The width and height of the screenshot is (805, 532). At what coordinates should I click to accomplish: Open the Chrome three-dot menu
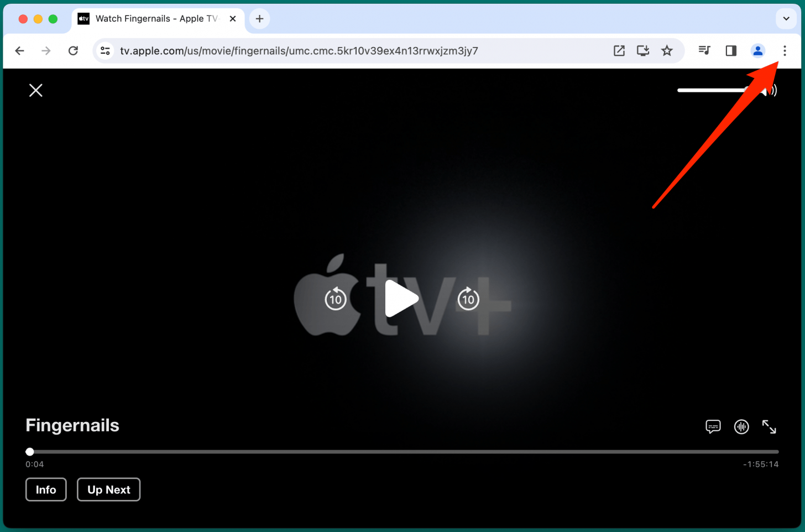[785, 50]
